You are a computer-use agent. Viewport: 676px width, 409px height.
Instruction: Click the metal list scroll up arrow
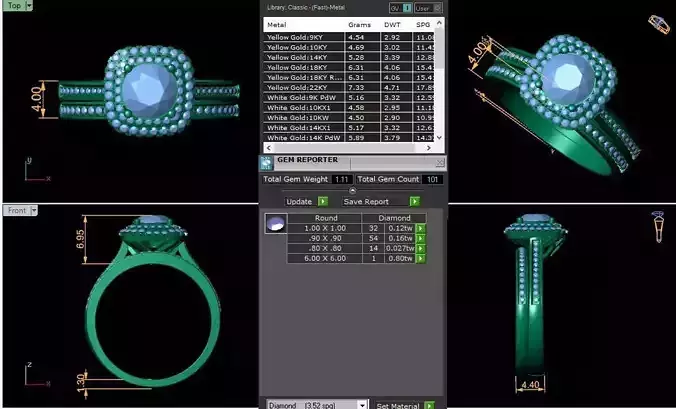439,23
